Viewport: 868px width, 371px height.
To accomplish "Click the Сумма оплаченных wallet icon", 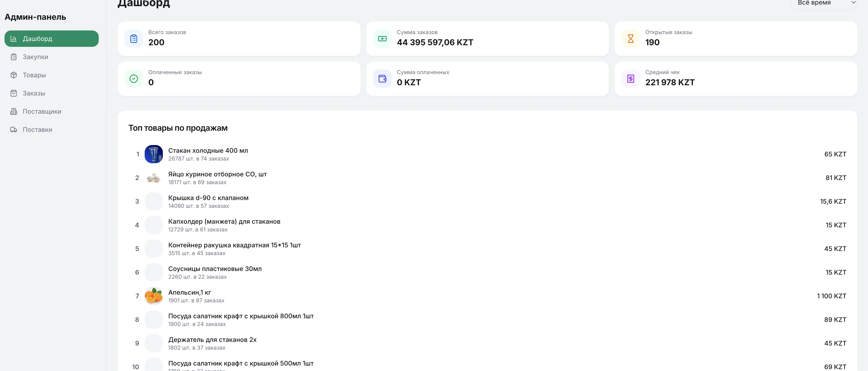I will pyautogui.click(x=382, y=79).
